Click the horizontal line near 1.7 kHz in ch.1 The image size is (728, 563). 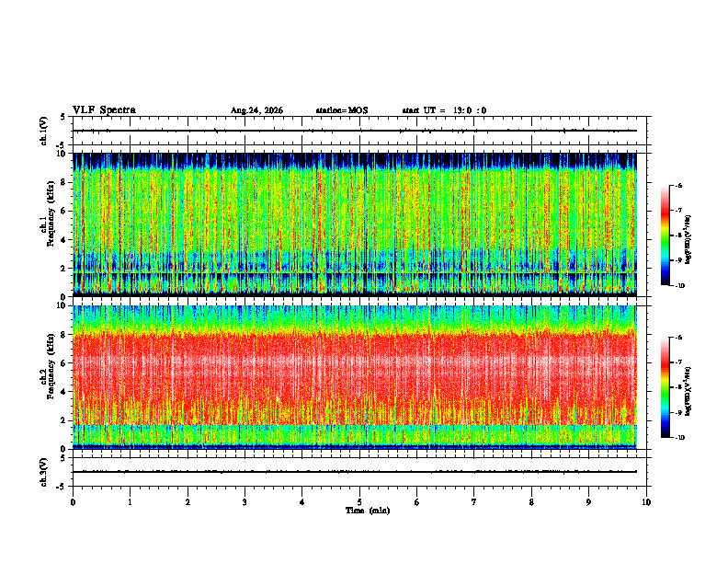point(355,272)
